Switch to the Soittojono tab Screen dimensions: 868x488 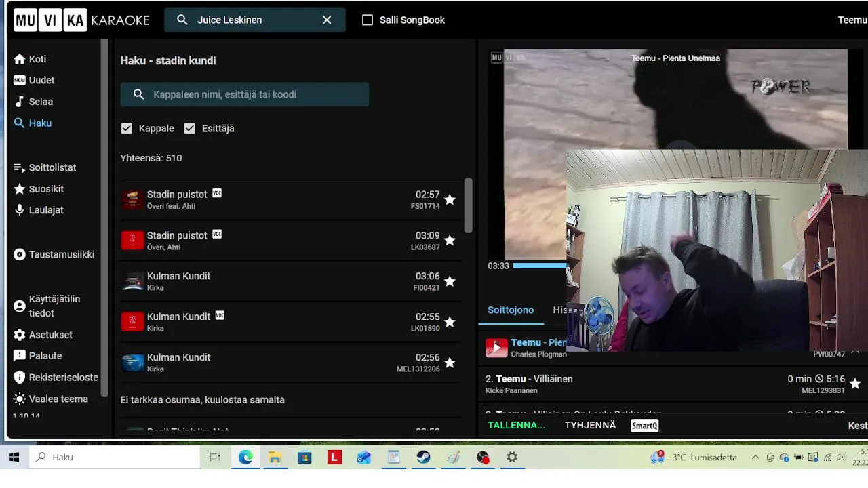pyautogui.click(x=511, y=310)
